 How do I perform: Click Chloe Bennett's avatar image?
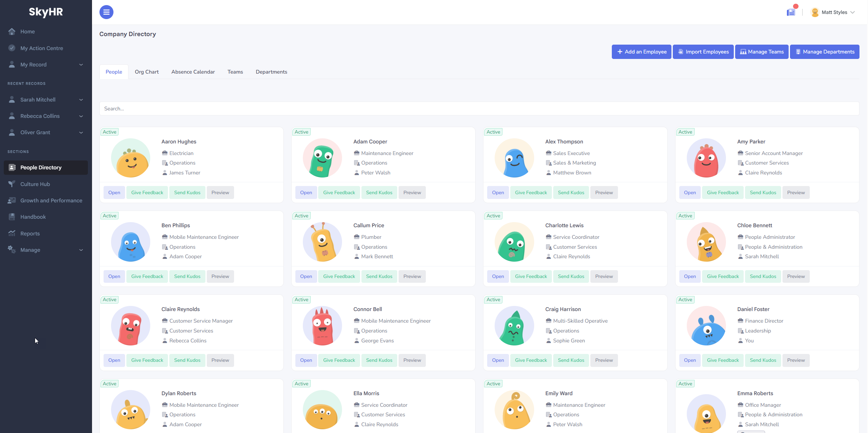coord(707,242)
